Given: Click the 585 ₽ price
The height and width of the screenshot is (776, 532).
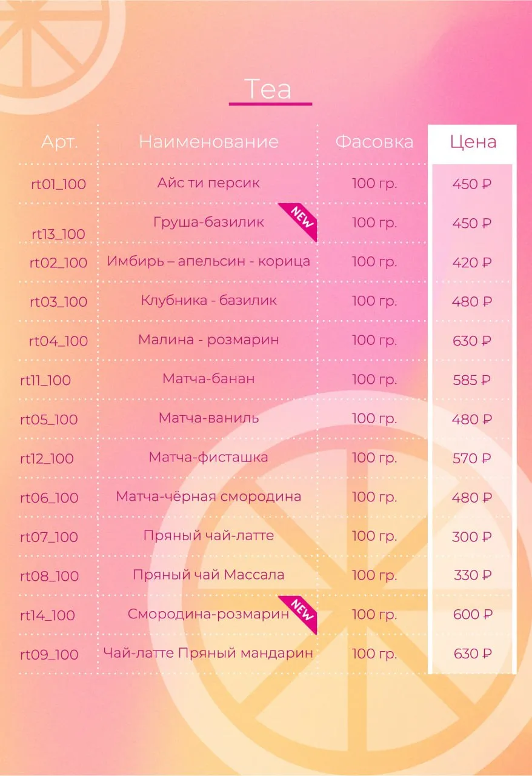Looking at the screenshot, I should (472, 380).
